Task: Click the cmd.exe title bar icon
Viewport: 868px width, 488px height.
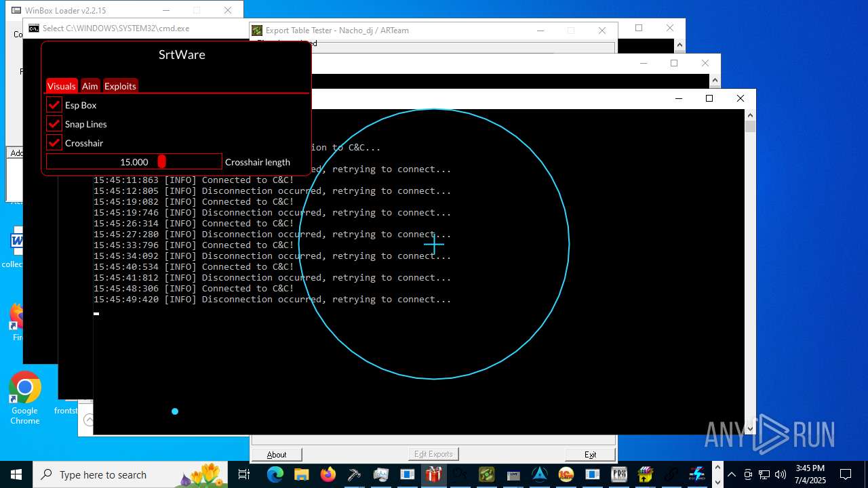Action: [x=33, y=28]
